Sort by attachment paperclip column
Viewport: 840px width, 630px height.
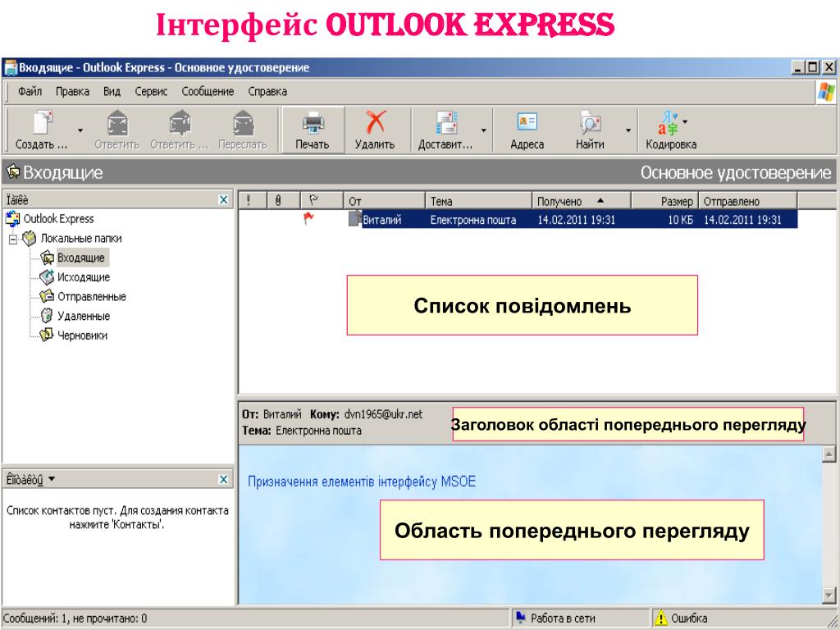coord(284,201)
